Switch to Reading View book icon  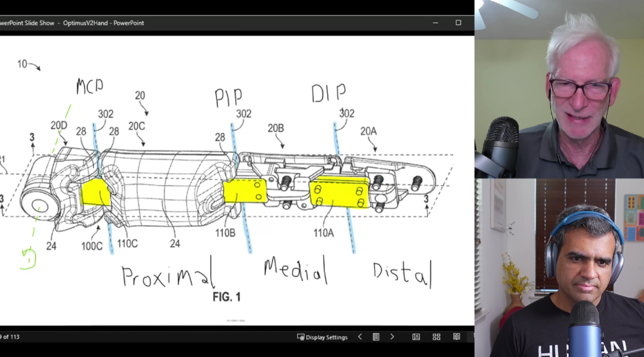pos(456,337)
